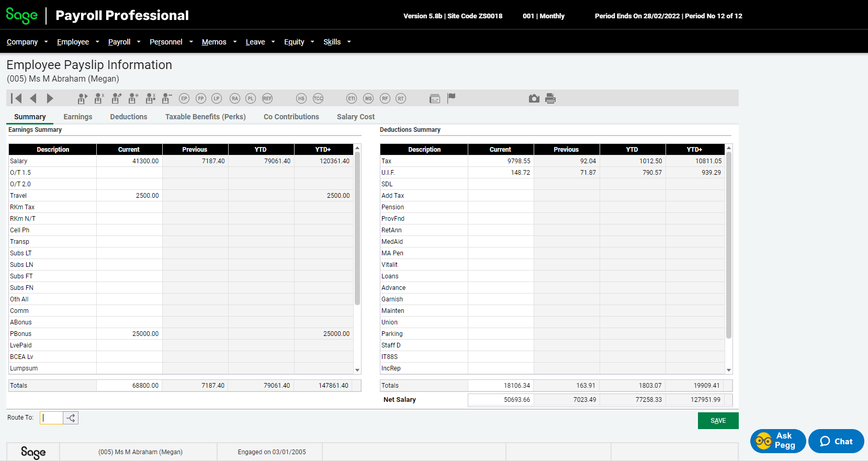Open the TCC circle icon
The height and width of the screenshot is (461, 868).
coord(318,98)
